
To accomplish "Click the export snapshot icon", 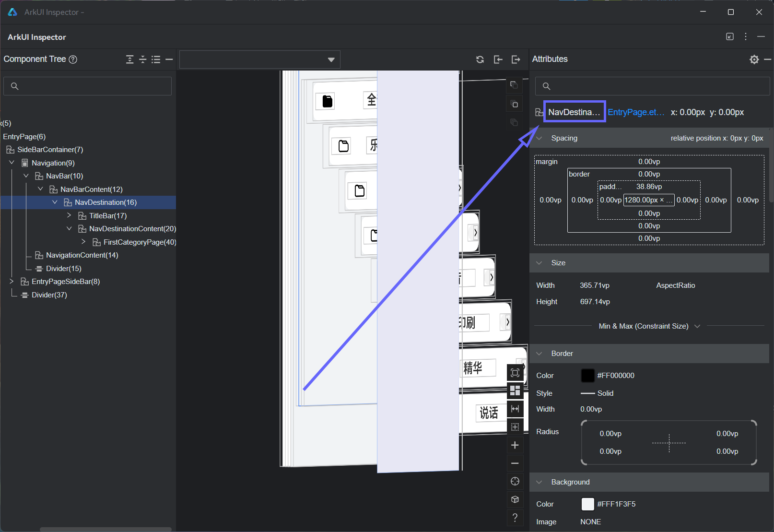I will tap(516, 59).
